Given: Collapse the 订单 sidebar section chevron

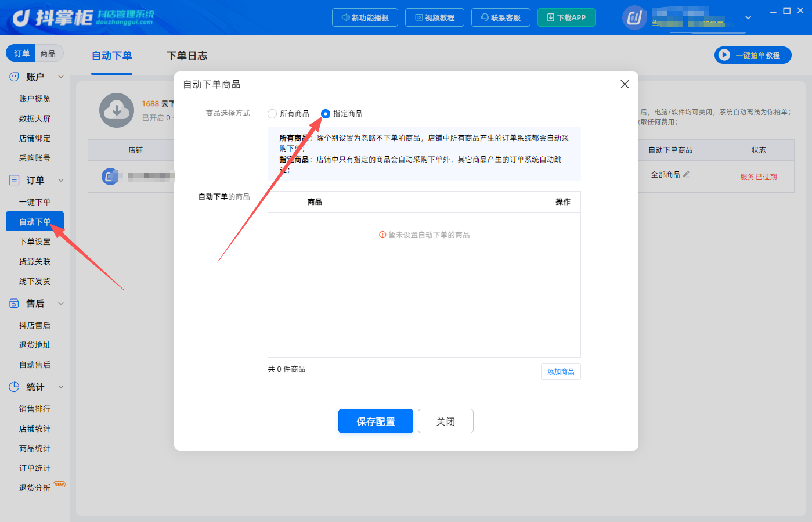Looking at the screenshot, I should 61,180.
